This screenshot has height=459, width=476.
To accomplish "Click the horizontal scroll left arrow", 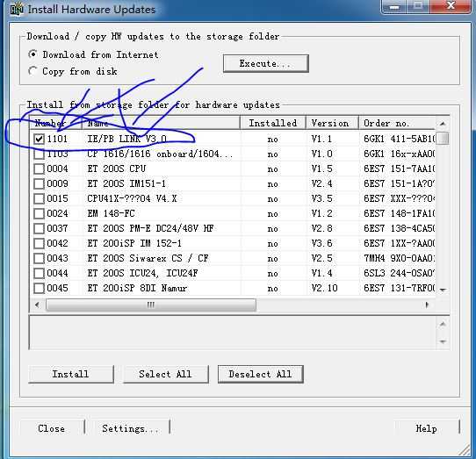I will pyautogui.click(x=37, y=305).
